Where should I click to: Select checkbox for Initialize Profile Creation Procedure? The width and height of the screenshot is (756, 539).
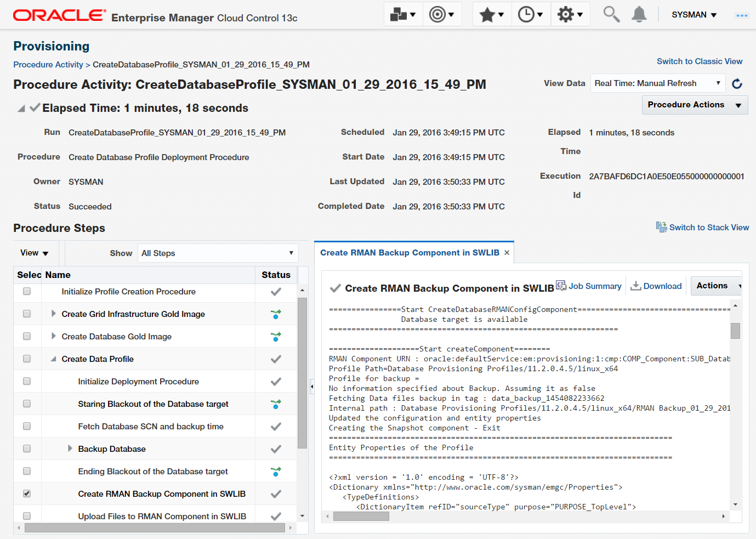click(27, 291)
